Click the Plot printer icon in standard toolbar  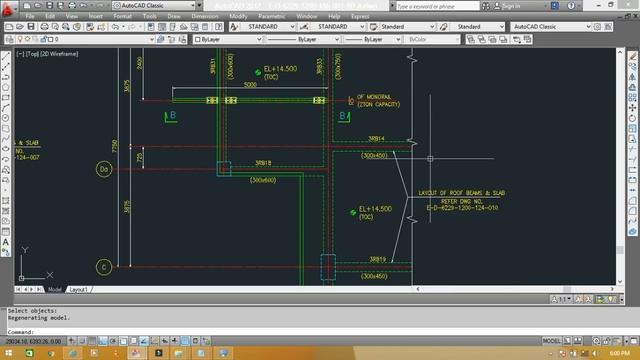click(x=44, y=27)
